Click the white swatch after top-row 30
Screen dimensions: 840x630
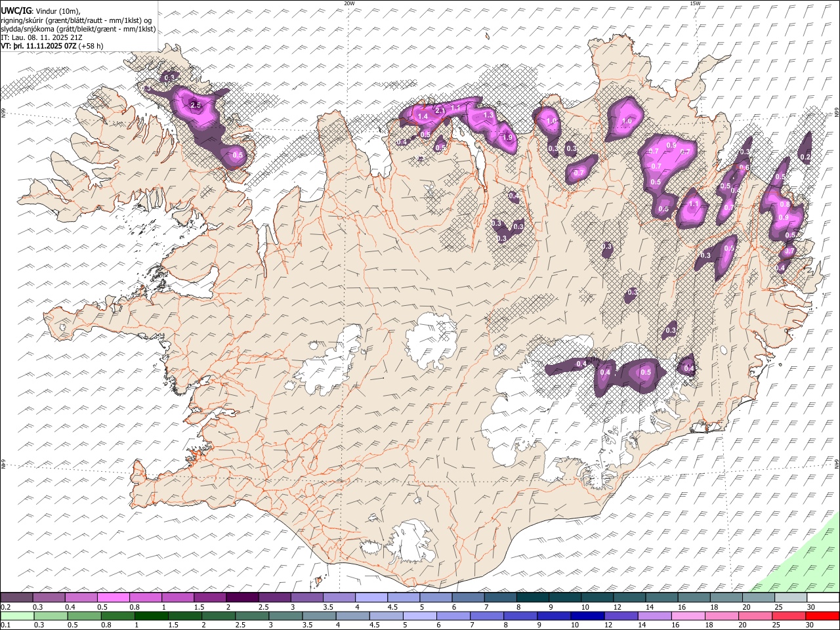pyautogui.click(x=824, y=598)
